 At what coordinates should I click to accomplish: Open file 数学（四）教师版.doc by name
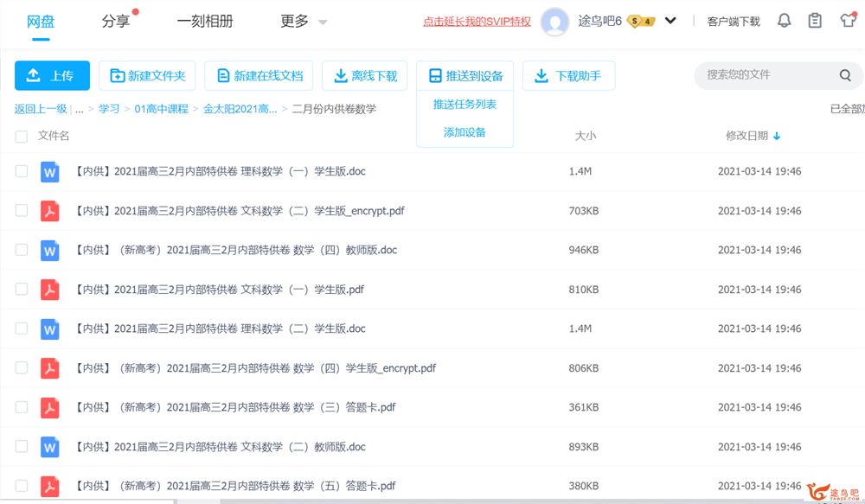click(236, 251)
